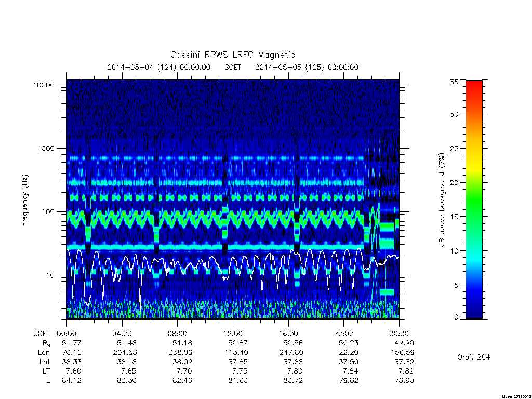The image size is (532, 399).
Task: Click the 20:00 SCET time label
Action: click(x=344, y=334)
